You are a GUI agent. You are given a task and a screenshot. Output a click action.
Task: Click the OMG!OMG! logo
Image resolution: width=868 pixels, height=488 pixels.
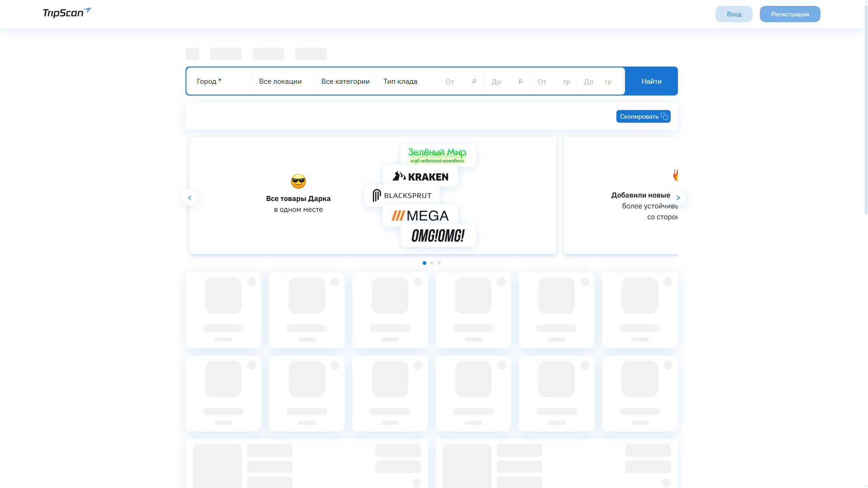[438, 235]
